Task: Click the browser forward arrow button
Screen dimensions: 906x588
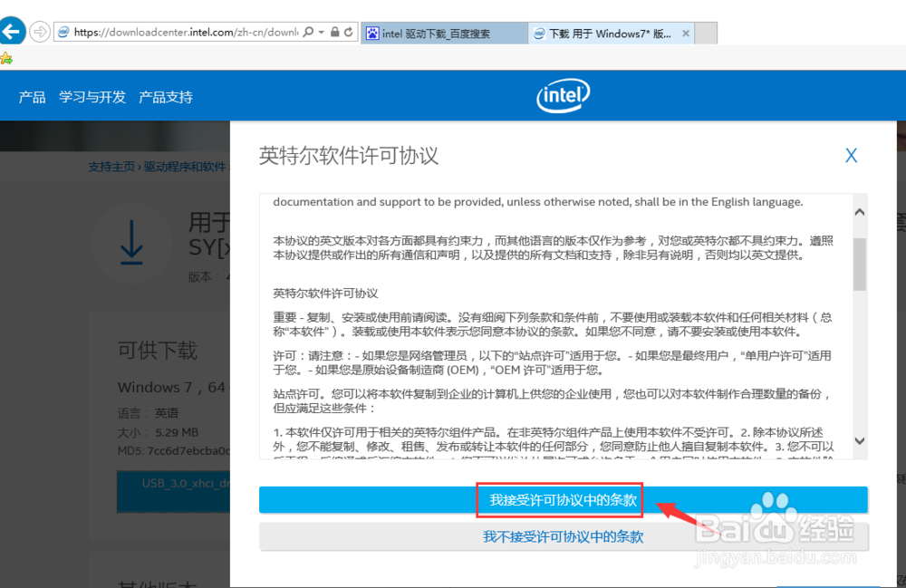Action: click(x=40, y=32)
